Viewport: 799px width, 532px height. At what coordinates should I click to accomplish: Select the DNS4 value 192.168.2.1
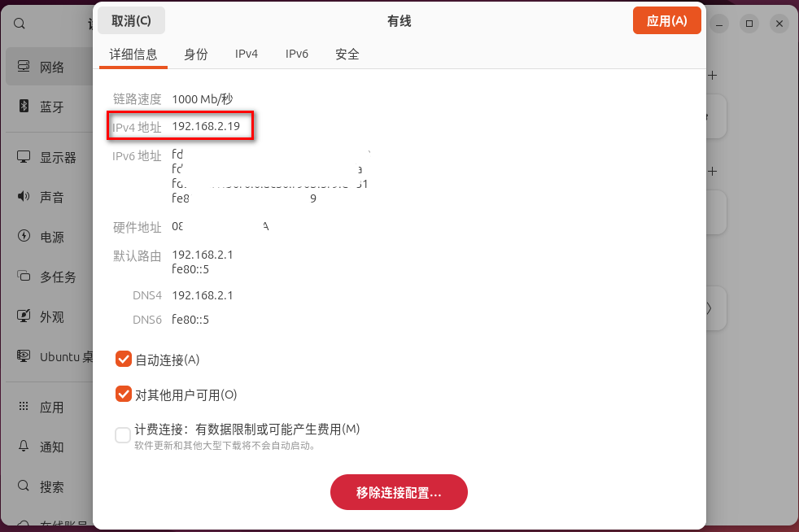point(203,295)
